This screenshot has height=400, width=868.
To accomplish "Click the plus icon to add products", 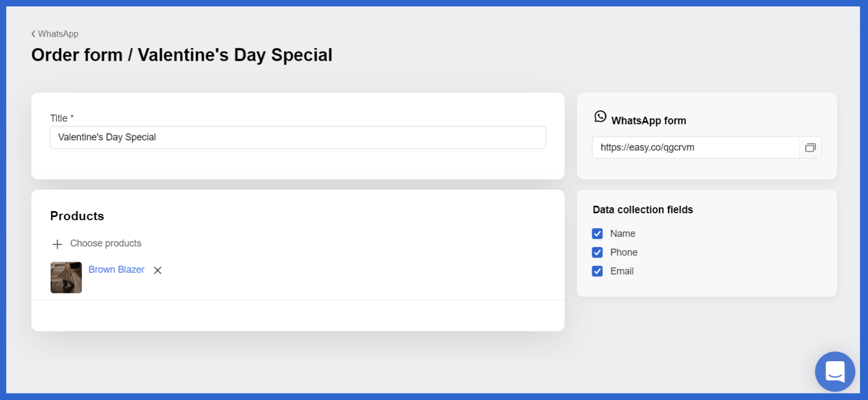I will 57,244.
